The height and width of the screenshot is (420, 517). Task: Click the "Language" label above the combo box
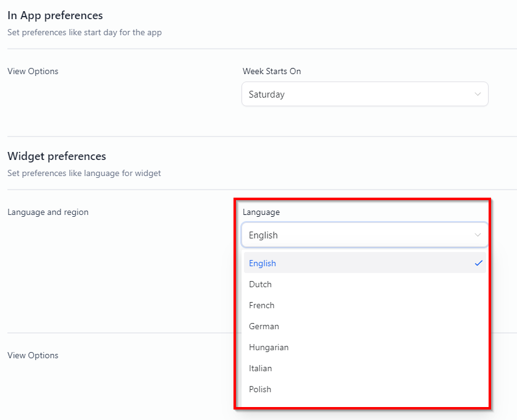pos(261,212)
